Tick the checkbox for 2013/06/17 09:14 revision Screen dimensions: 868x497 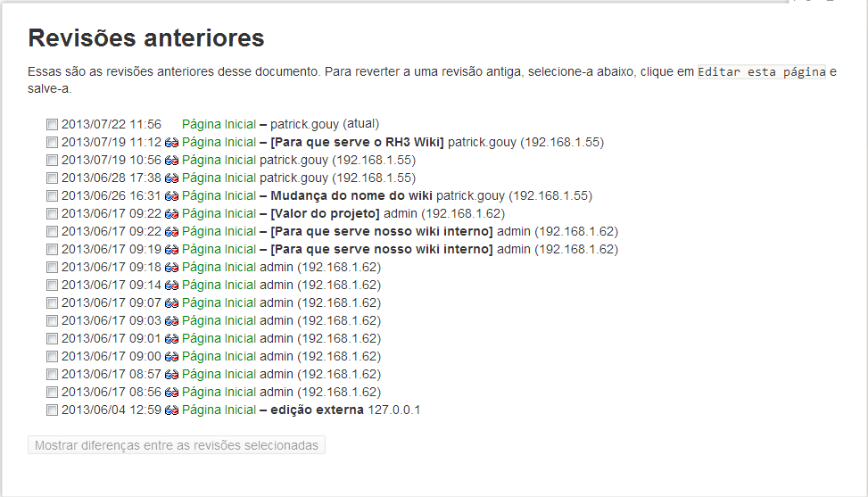click(x=53, y=286)
